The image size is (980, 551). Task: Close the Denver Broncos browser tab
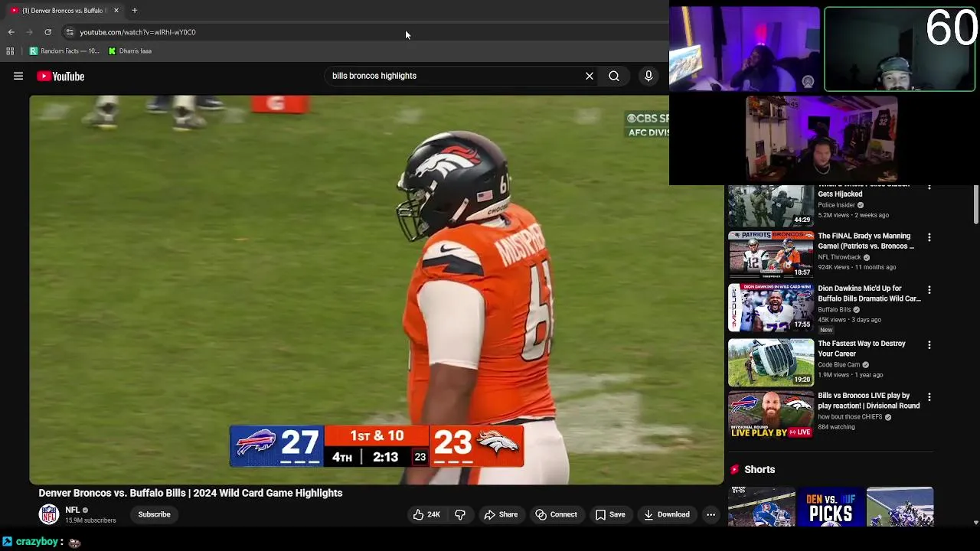[x=116, y=11]
